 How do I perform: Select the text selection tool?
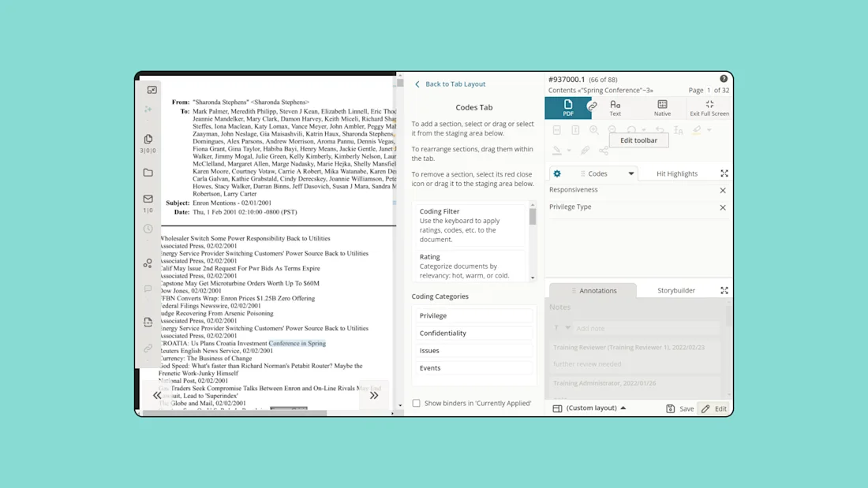(x=678, y=130)
